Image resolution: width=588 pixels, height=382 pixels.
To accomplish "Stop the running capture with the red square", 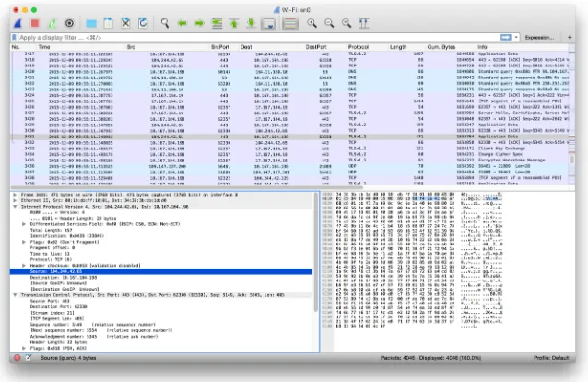I will coord(35,23).
